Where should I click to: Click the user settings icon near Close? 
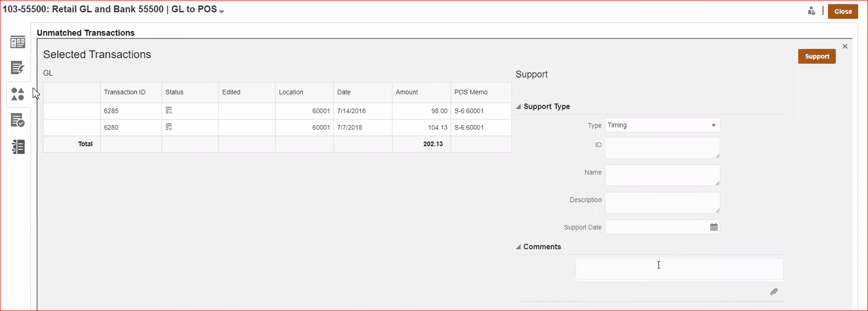click(811, 11)
